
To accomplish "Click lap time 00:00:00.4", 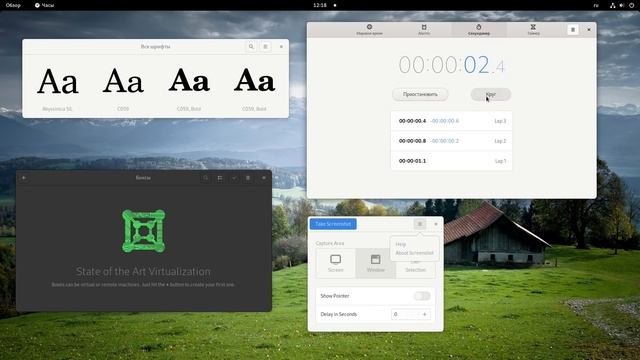I will coord(412,121).
